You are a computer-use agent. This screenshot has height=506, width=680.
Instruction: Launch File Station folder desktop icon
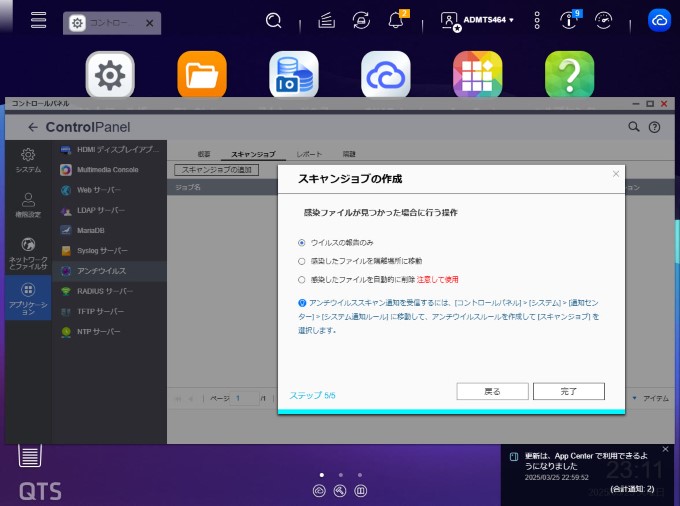point(202,75)
